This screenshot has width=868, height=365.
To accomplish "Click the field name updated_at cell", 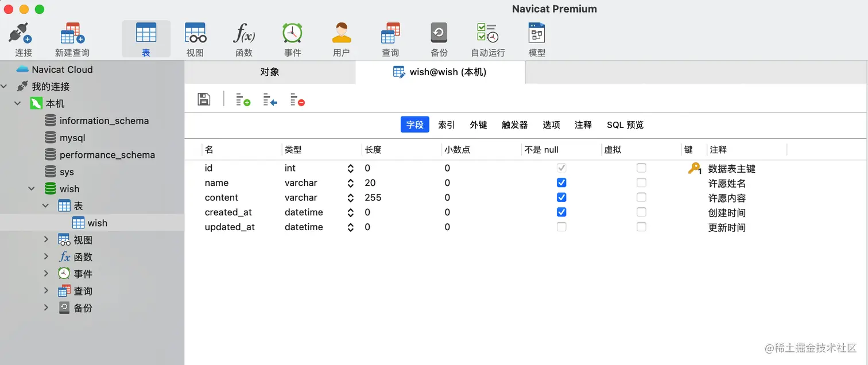I will (x=230, y=227).
